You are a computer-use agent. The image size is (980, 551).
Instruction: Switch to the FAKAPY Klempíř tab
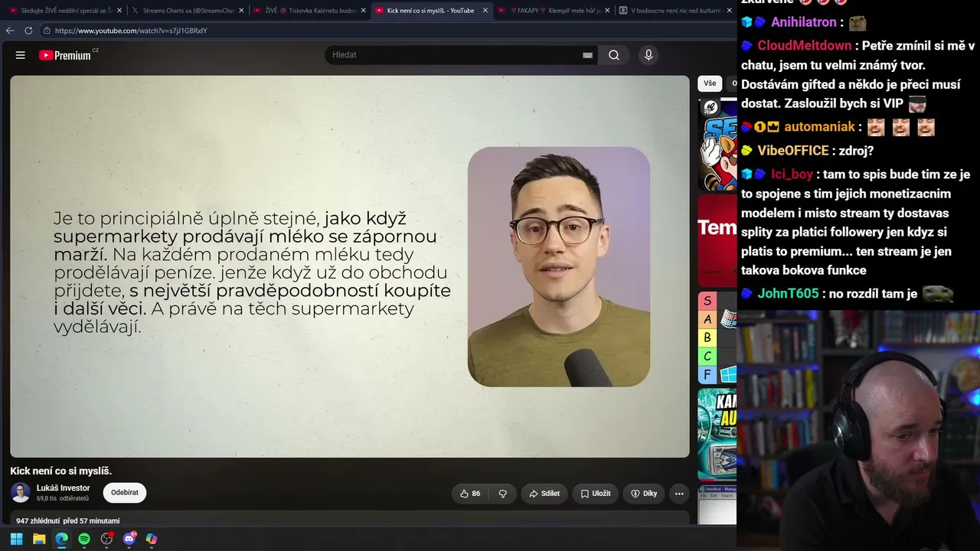click(x=553, y=11)
